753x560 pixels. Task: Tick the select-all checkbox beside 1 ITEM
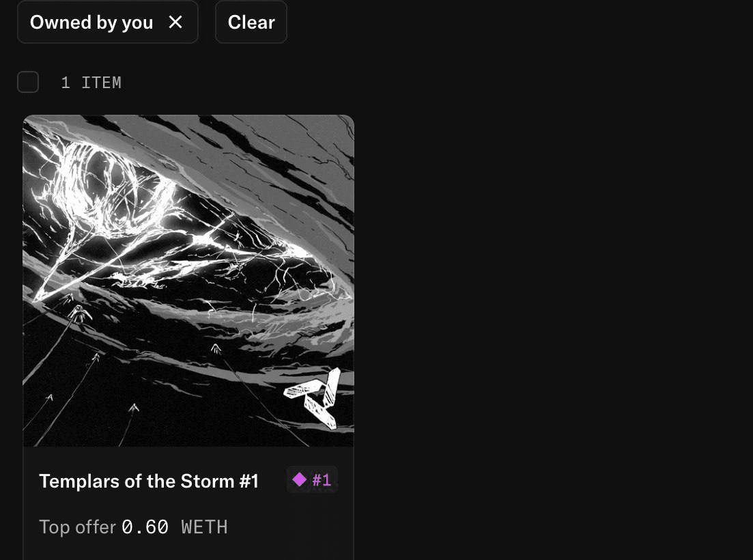coord(28,82)
